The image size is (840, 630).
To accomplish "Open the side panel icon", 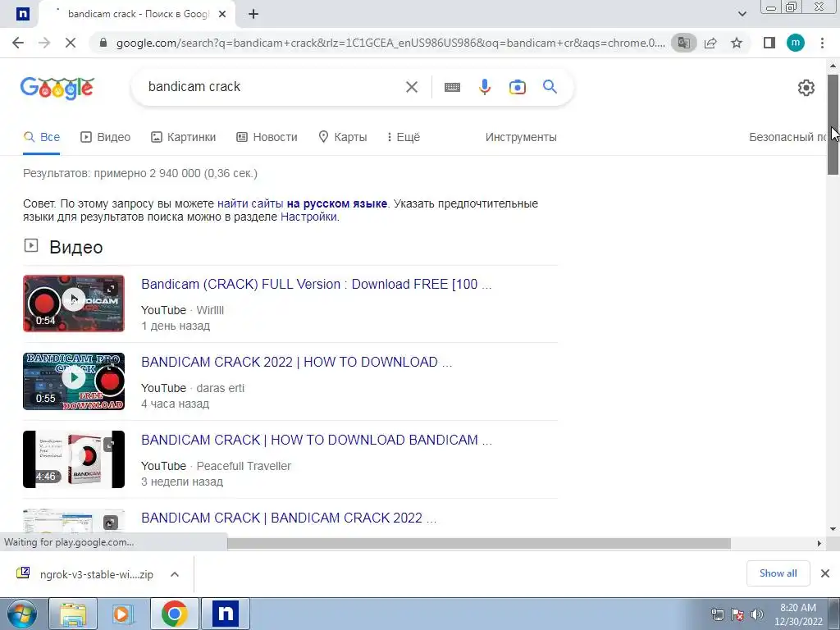I will pos(769,43).
